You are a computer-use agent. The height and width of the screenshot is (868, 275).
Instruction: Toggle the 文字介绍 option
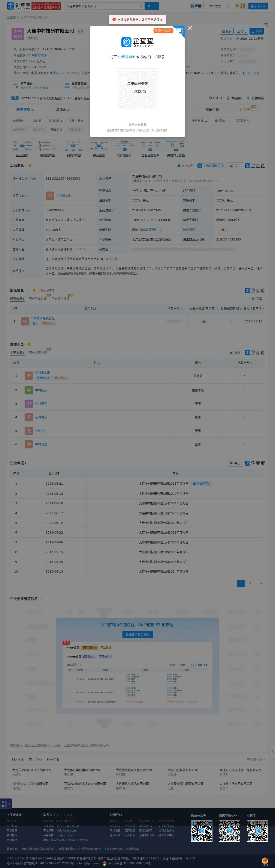(x=185, y=166)
